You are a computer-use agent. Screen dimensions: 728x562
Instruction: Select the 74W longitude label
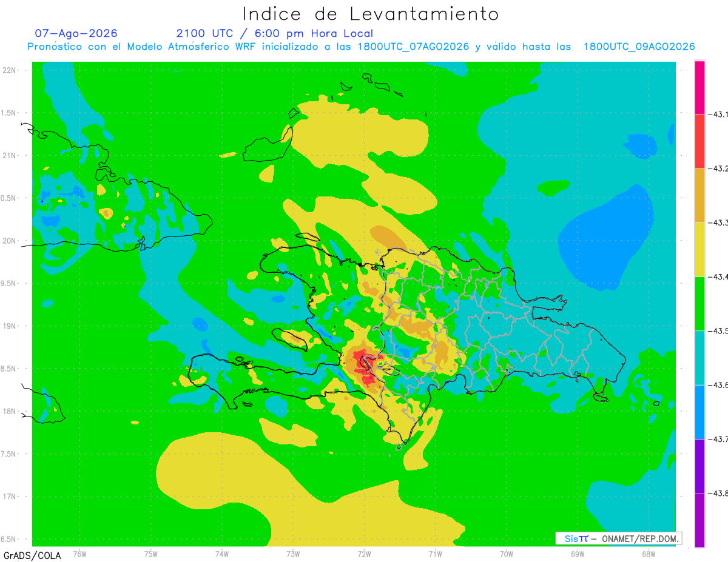(x=222, y=554)
